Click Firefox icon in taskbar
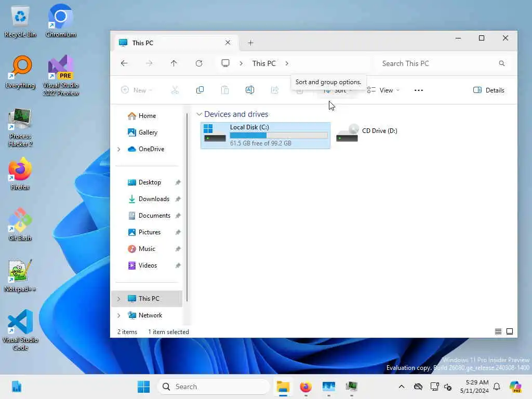Viewport: 532px width, 399px height. (x=305, y=387)
